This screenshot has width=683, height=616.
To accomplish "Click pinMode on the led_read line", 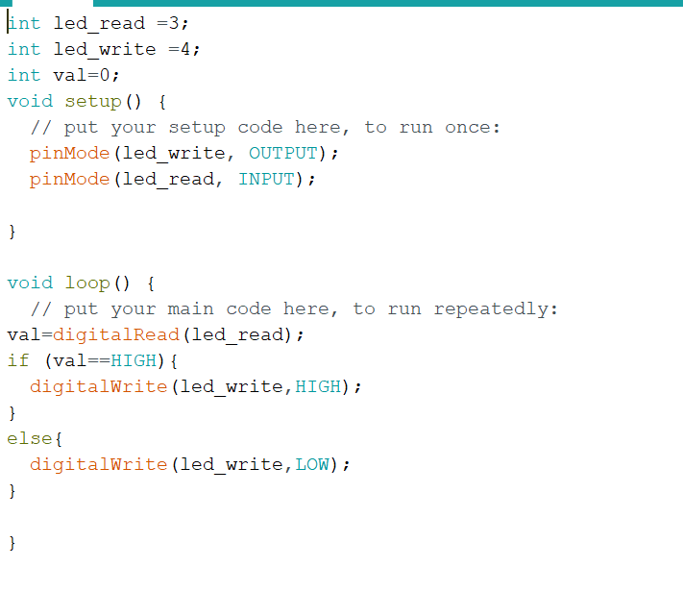I will (x=69, y=179).
